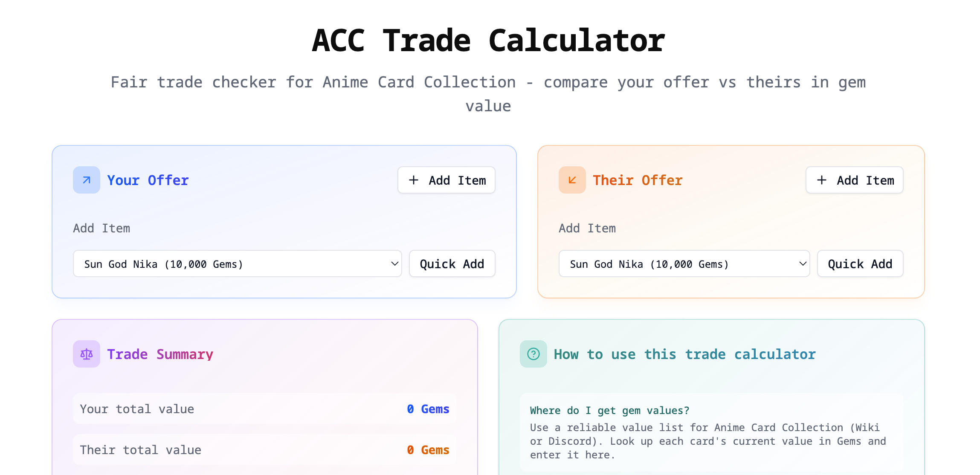This screenshot has height=475, width=980.
Task: Click the plus icon on Their Offer's Add Item
Action: (821, 180)
